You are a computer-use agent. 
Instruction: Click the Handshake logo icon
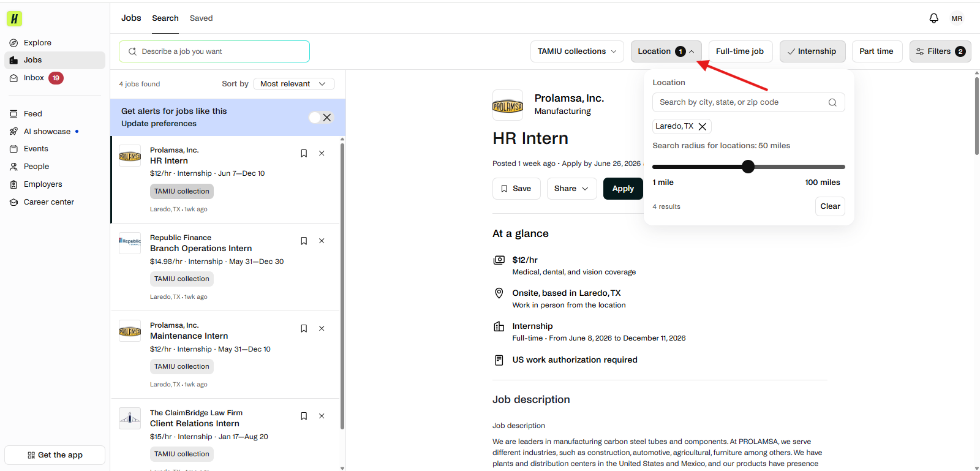coord(14,18)
